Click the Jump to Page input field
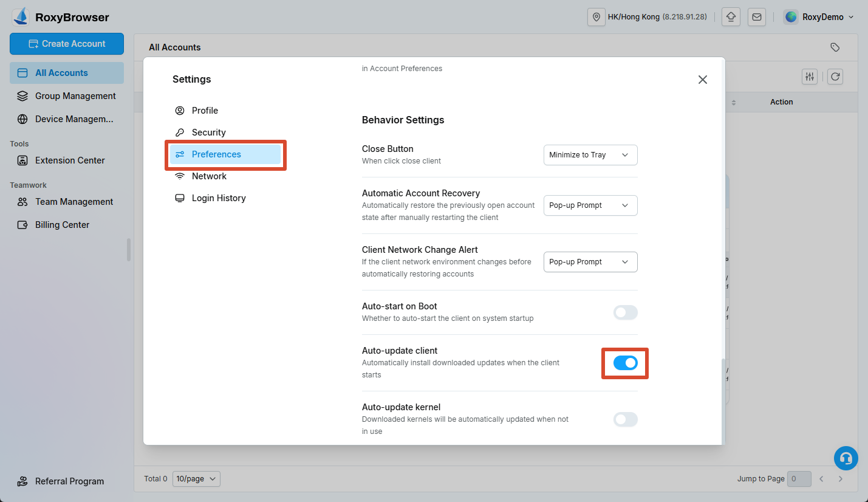This screenshot has height=502, width=868. [799, 479]
